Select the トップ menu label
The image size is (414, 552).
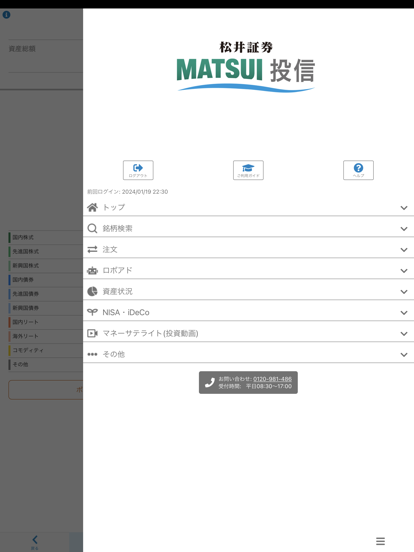click(113, 207)
